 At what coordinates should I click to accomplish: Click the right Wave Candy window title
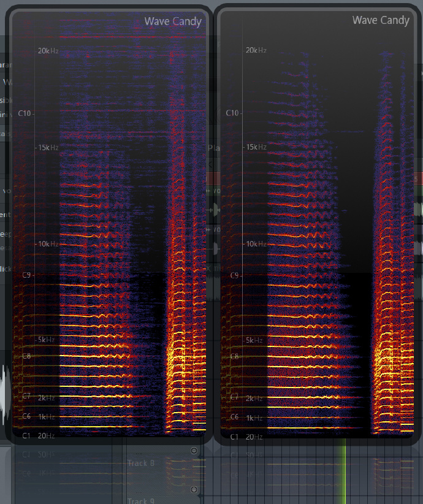click(x=380, y=20)
